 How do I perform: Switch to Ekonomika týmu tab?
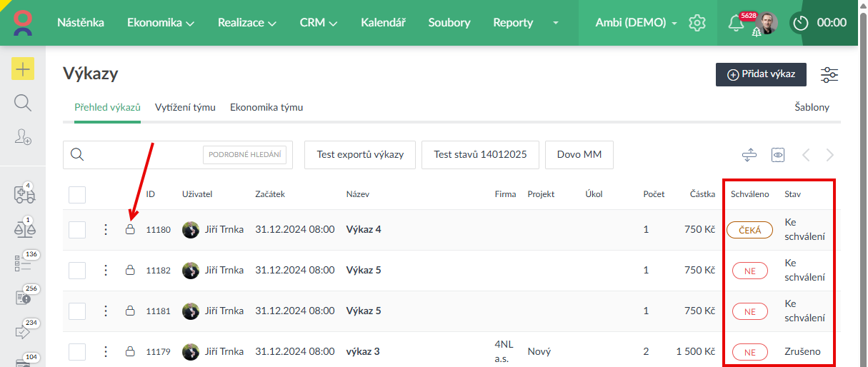click(x=266, y=108)
